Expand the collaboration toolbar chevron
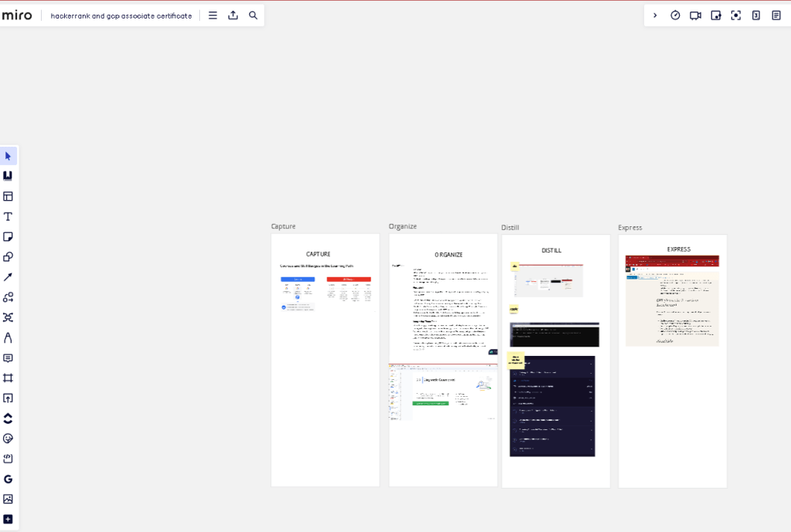Viewport: 791px width, 532px height. pyautogui.click(x=655, y=15)
